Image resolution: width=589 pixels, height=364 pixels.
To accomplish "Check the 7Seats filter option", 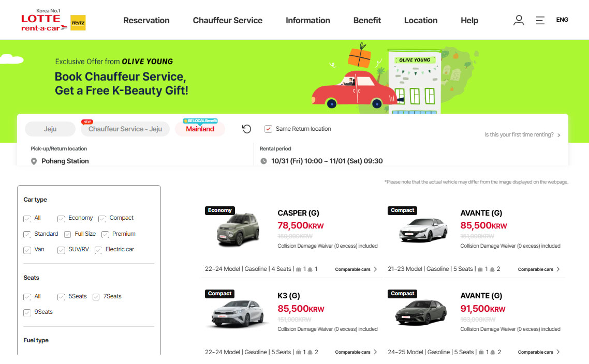I will tap(96, 297).
